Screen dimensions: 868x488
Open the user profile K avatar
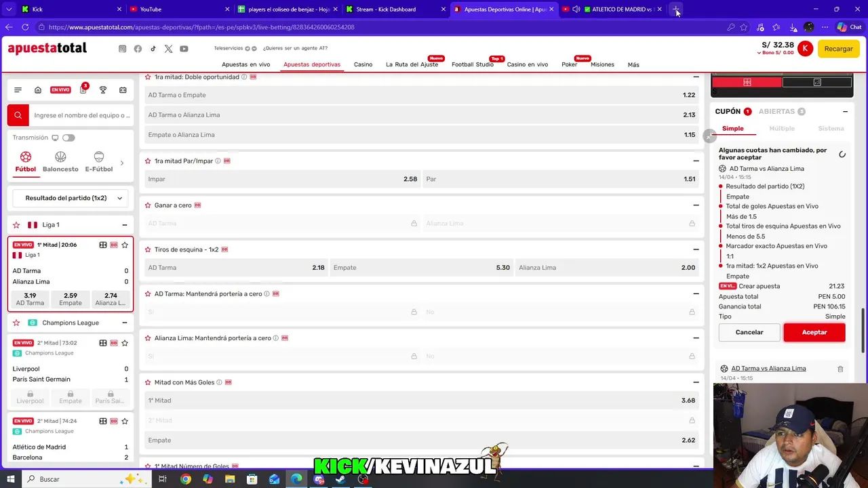[805, 48]
